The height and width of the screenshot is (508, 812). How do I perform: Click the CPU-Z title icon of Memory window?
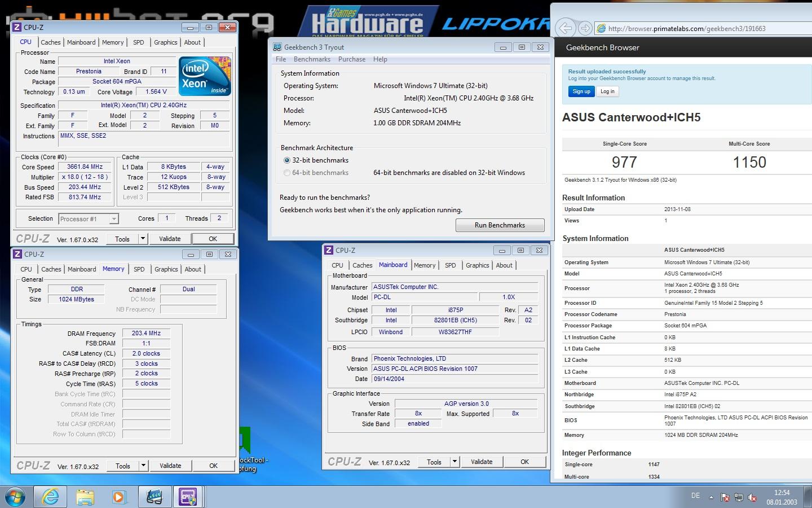pos(17,254)
